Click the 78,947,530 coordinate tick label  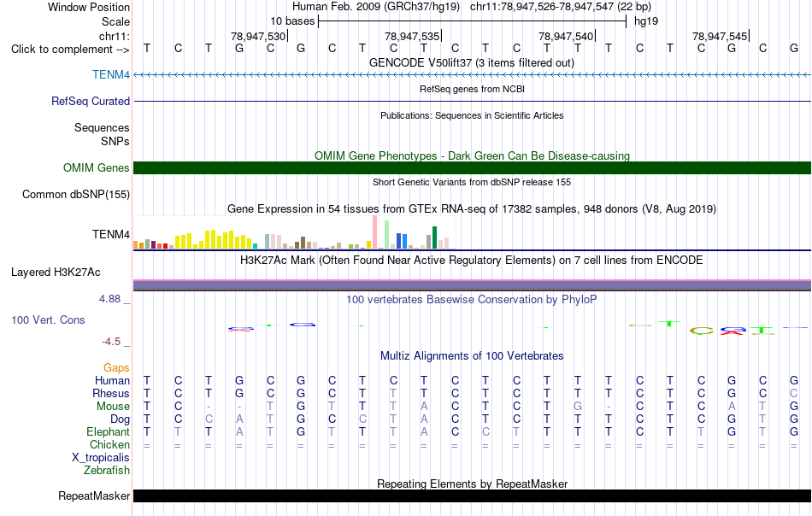258,36
